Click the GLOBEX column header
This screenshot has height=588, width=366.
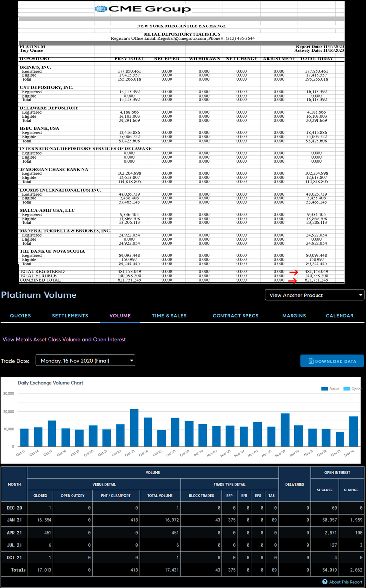(40, 495)
